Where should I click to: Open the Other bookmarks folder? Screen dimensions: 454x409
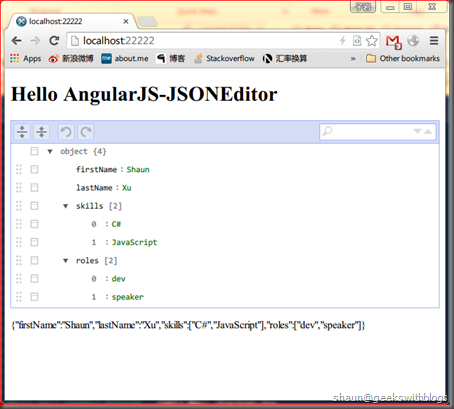tap(403, 59)
